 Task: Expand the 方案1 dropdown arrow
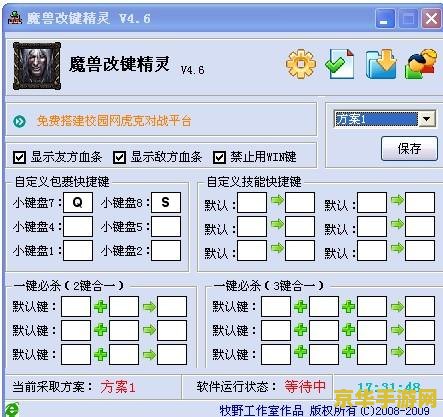click(427, 119)
